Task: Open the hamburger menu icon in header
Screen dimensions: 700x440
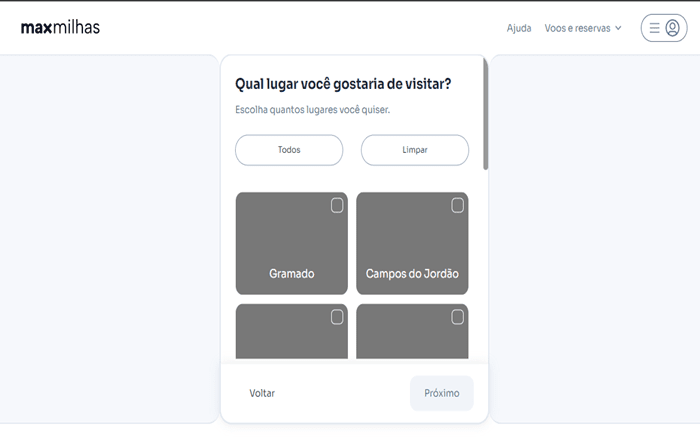Action: point(655,28)
